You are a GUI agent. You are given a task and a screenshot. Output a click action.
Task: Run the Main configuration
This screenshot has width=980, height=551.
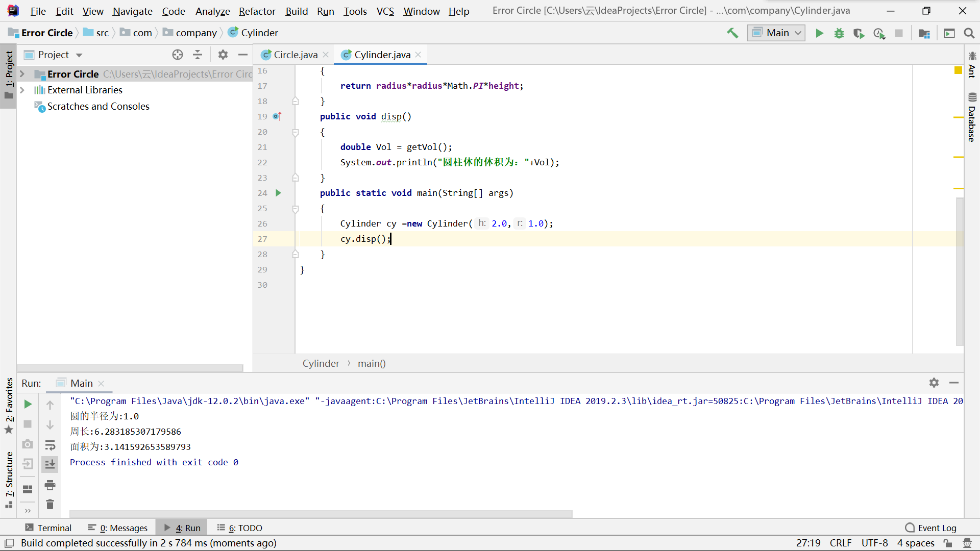pyautogui.click(x=819, y=33)
